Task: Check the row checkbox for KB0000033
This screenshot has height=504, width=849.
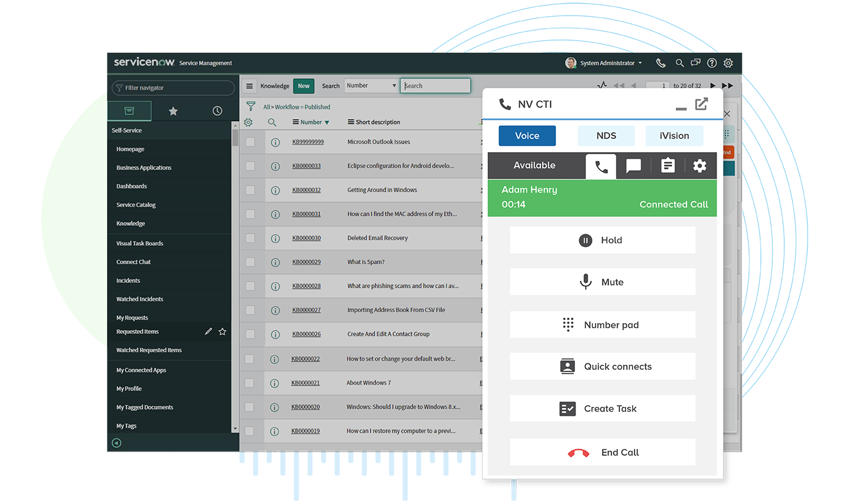Action: coord(250,166)
